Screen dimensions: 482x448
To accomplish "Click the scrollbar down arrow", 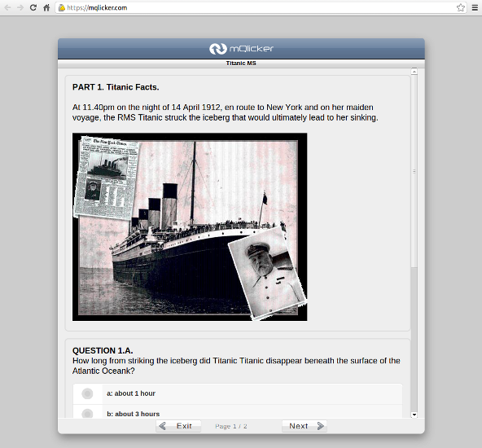I will point(414,415).
